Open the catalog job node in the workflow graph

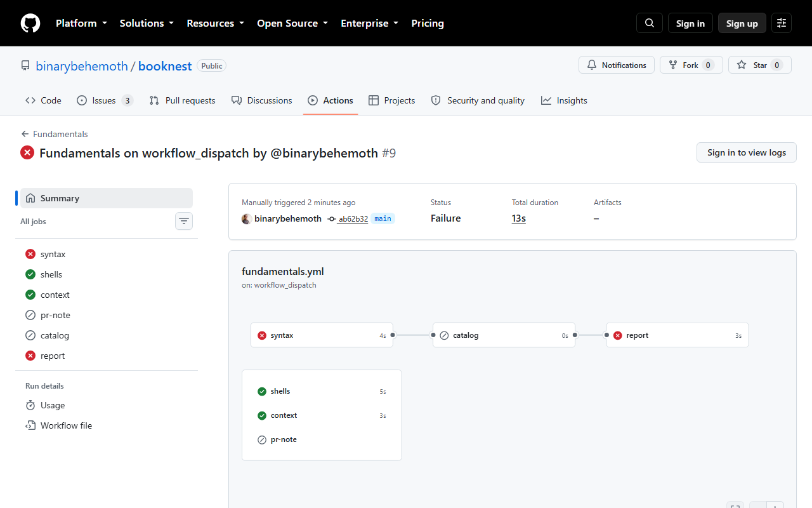point(504,335)
